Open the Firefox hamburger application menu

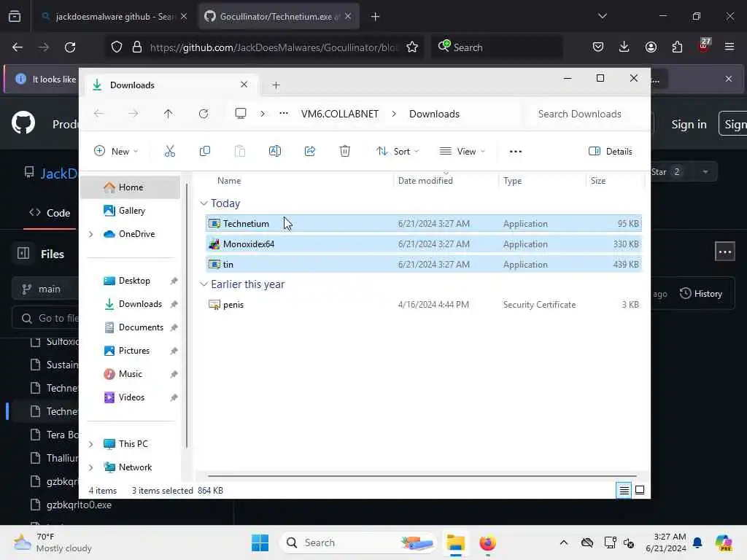pos(729,47)
